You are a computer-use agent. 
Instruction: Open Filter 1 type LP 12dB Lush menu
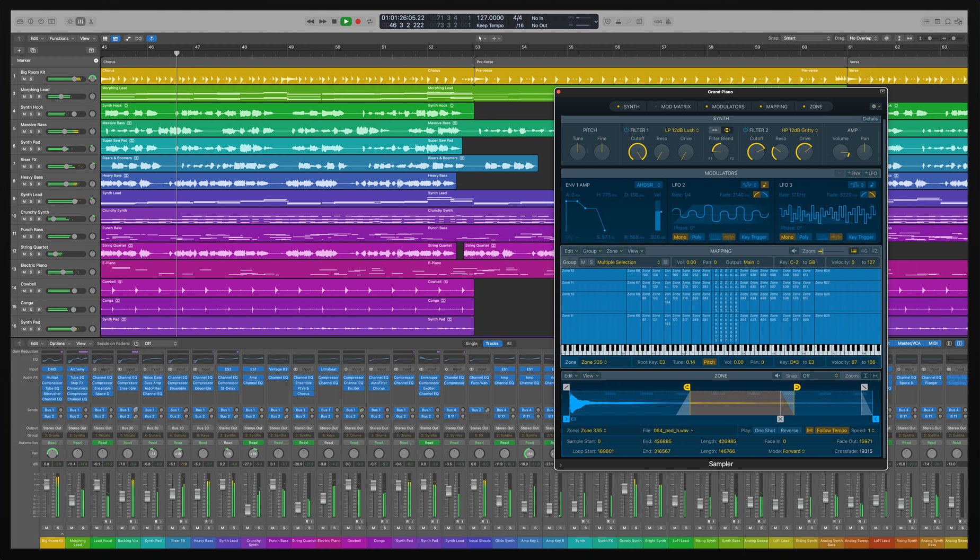click(x=682, y=130)
